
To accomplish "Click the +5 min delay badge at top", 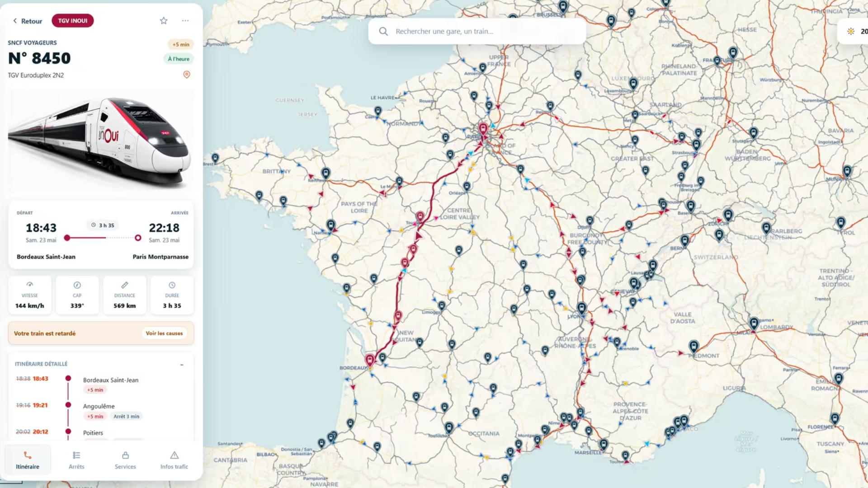I will 181,44.
